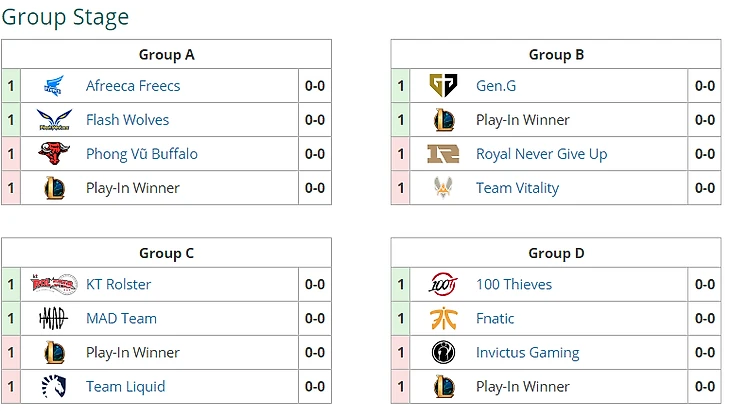This screenshot has width=730, height=419.
Task: Click the Royal Never Give Up logo
Action: click(x=443, y=154)
